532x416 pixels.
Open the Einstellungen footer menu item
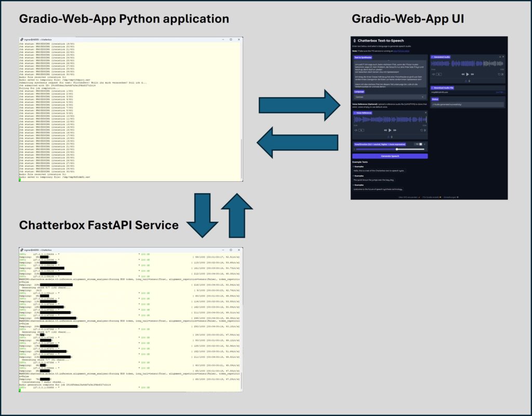click(x=450, y=196)
